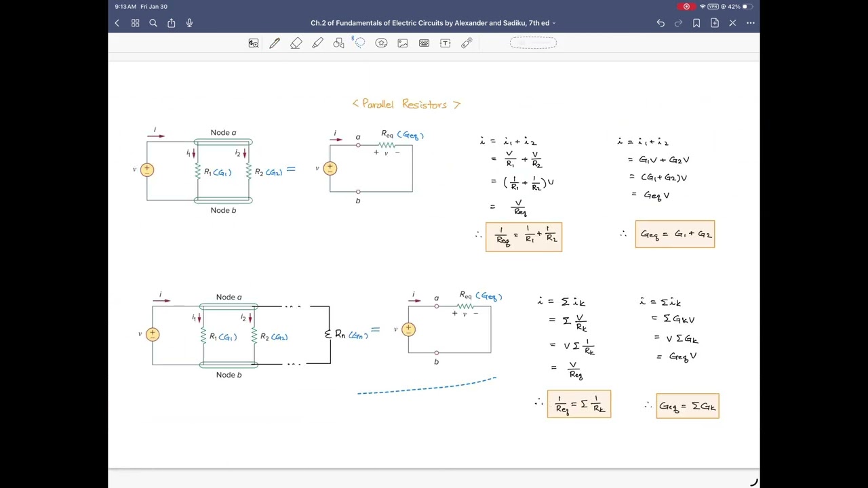
Task: Tap the top-left circuit's voltage source symbol
Action: (147, 169)
